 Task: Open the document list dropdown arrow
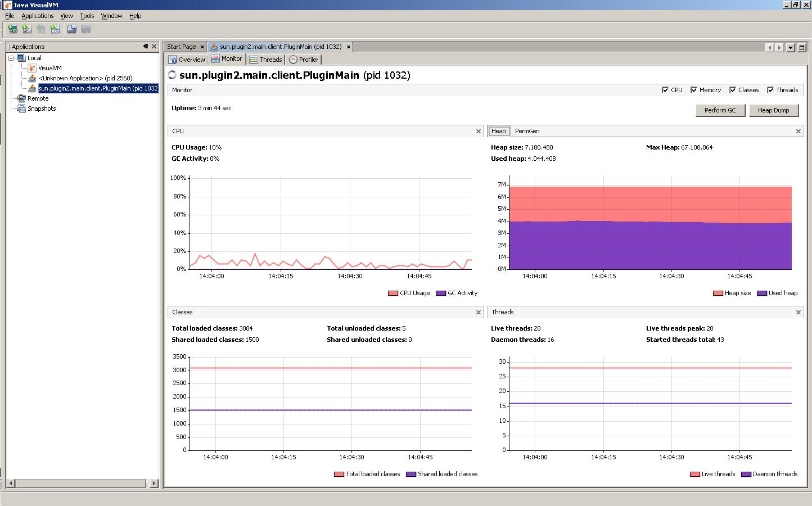[x=791, y=48]
